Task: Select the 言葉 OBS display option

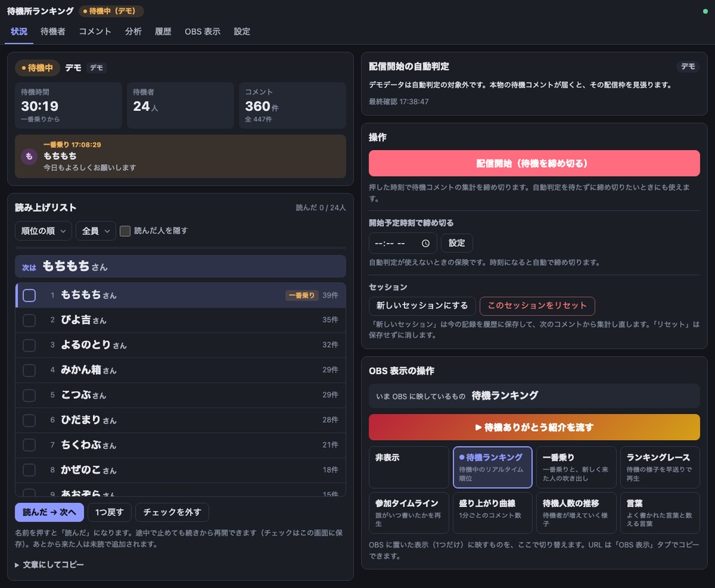Action: point(660,513)
